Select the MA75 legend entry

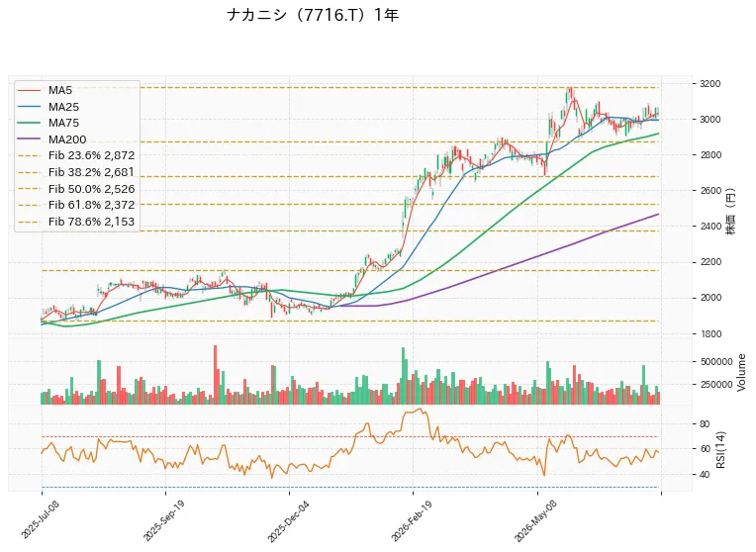pos(48,123)
